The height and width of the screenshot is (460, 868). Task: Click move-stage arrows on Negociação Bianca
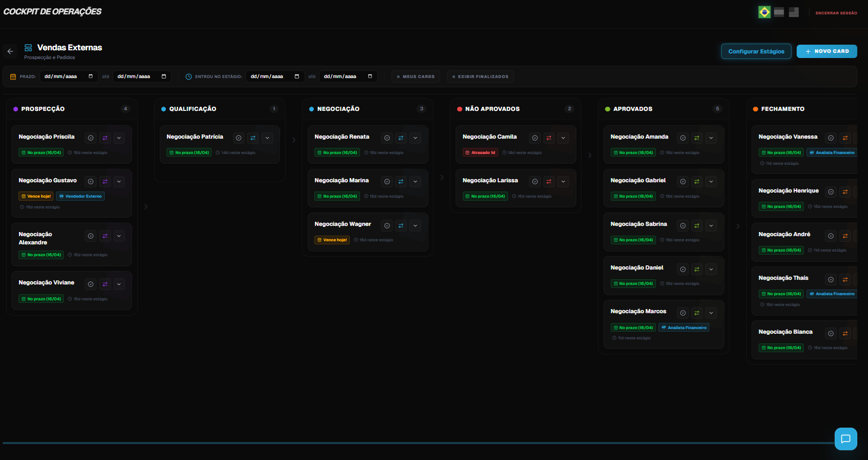point(845,333)
